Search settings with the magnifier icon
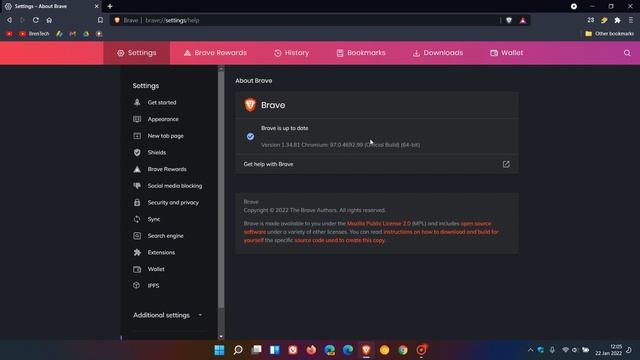 [627, 53]
